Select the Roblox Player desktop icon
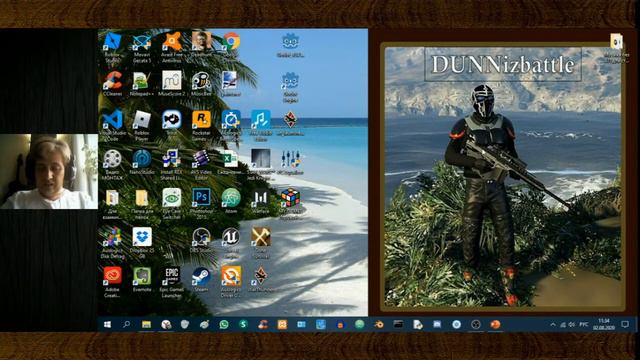The image size is (640, 360). tap(142, 124)
